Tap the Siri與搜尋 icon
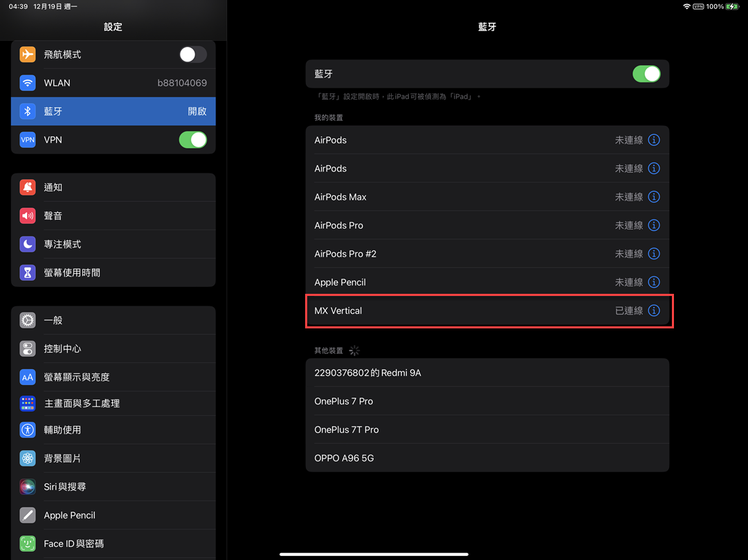Viewport: 748px width, 560px height. pos(28,487)
